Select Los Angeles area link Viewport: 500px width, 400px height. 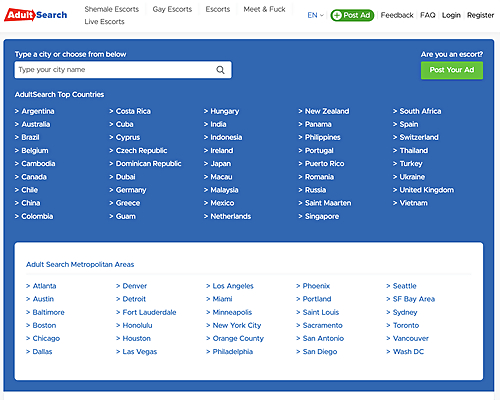233,286
